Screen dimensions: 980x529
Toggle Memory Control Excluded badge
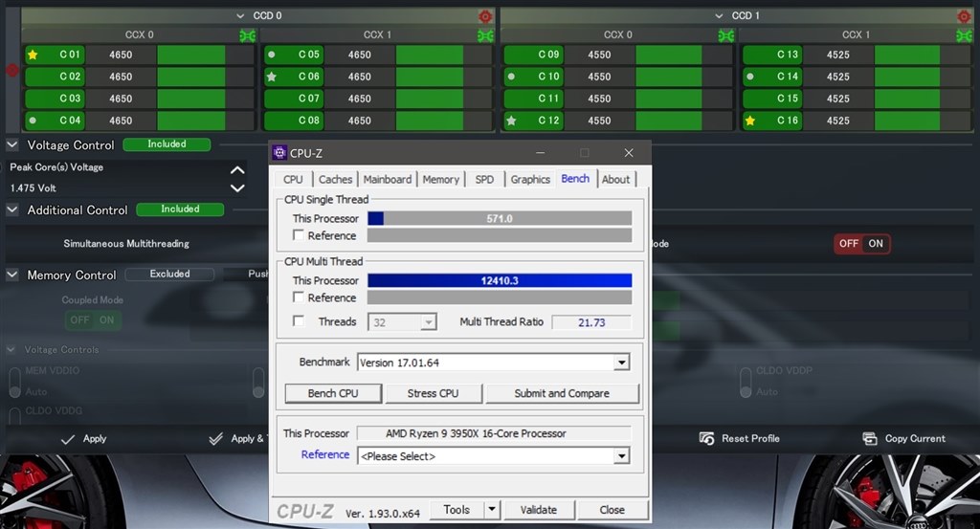coord(169,275)
